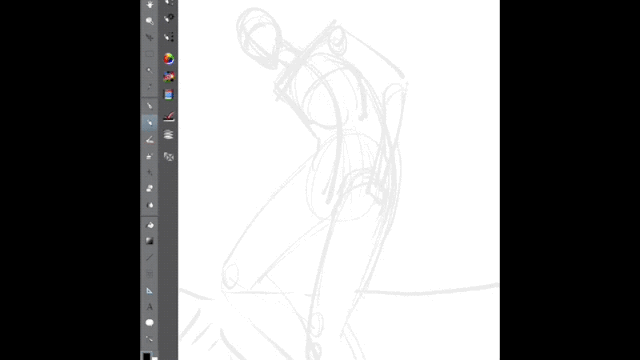Open the Brush size palette icon
640x360 pixels.
(169, 37)
